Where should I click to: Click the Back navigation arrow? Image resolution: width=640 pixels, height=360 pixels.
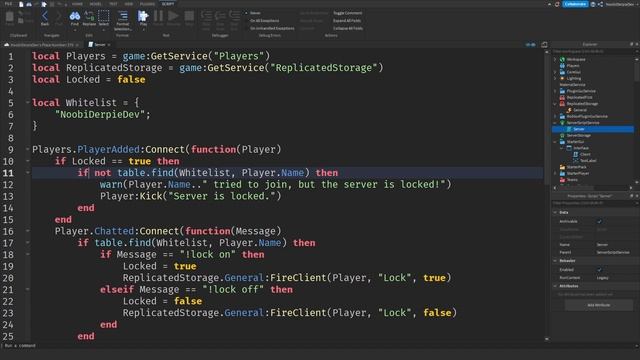click(45, 16)
